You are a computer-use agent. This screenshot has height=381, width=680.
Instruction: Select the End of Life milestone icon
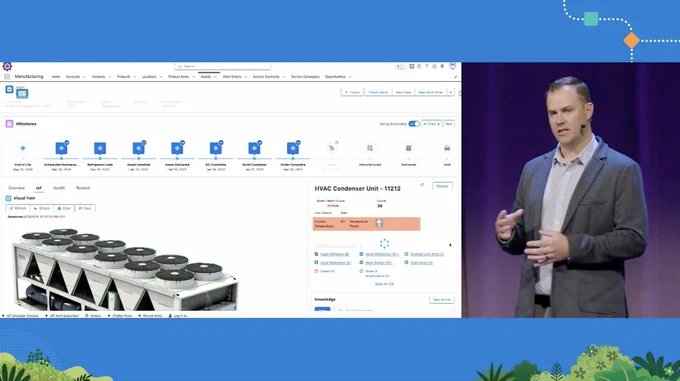click(x=23, y=148)
